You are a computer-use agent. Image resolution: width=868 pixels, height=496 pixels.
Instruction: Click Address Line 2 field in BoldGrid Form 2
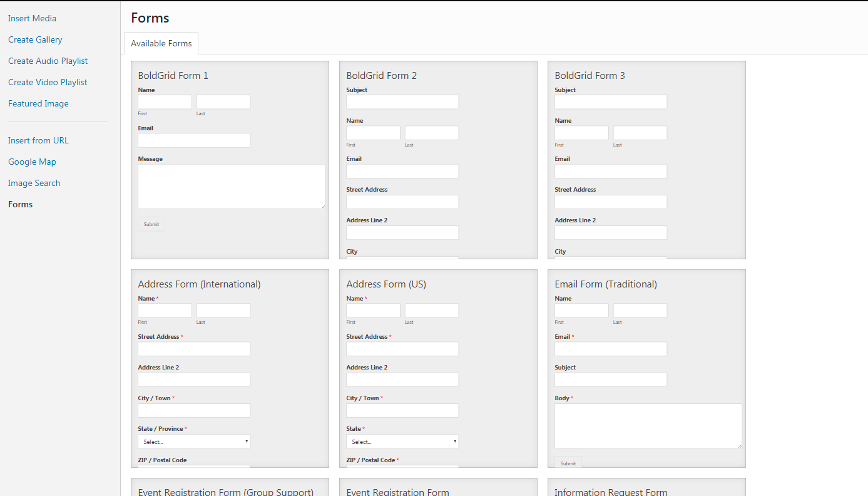pos(402,232)
